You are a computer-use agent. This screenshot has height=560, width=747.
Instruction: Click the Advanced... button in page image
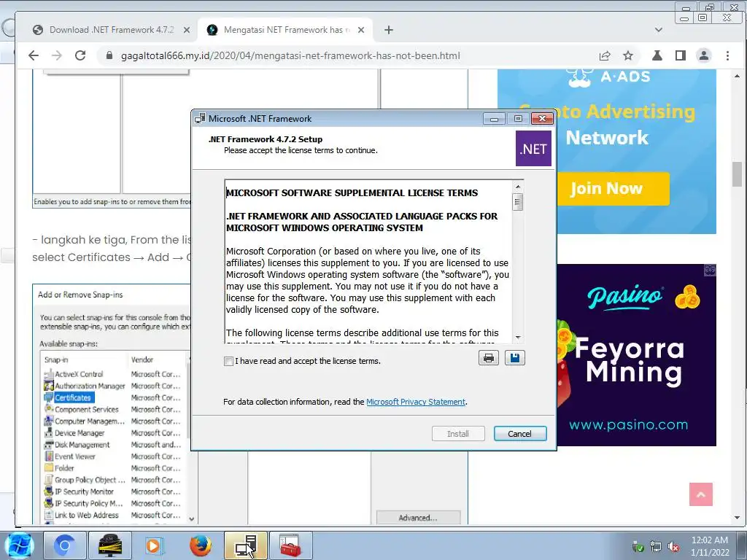(x=418, y=518)
